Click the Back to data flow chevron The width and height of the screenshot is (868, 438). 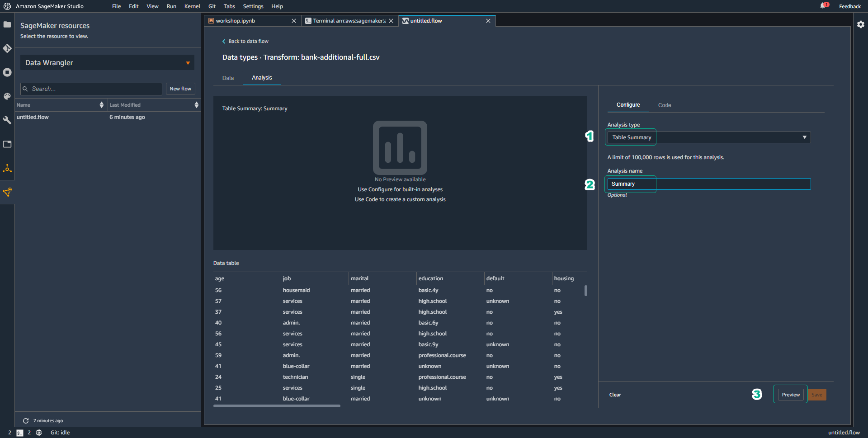[224, 41]
